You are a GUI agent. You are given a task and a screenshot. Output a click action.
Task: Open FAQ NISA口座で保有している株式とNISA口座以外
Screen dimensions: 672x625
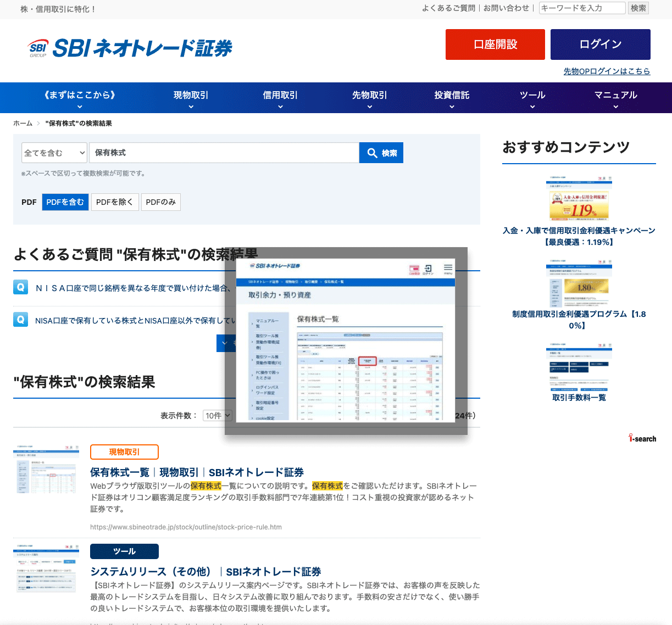pyautogui.click(x=135, y=320)
